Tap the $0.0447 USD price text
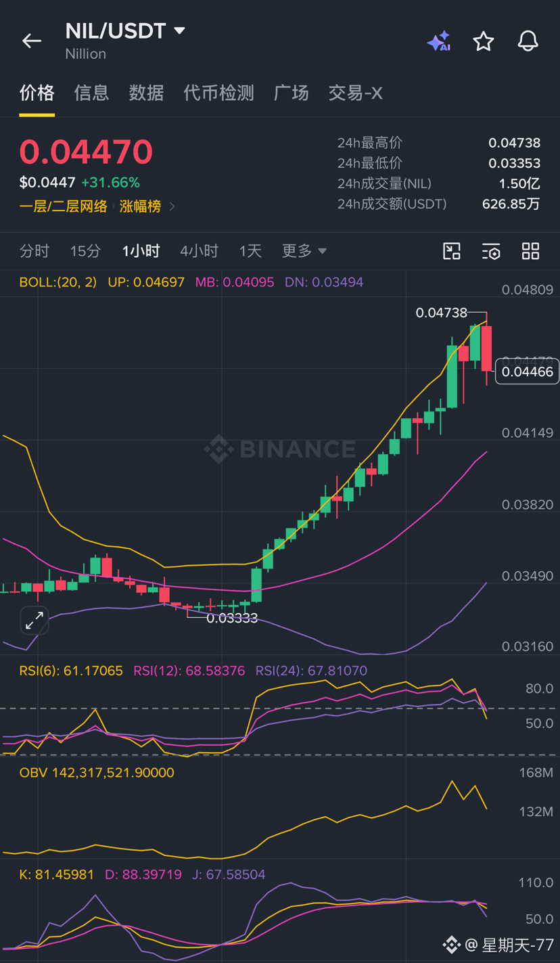560x963 pixels. point(47,183)
